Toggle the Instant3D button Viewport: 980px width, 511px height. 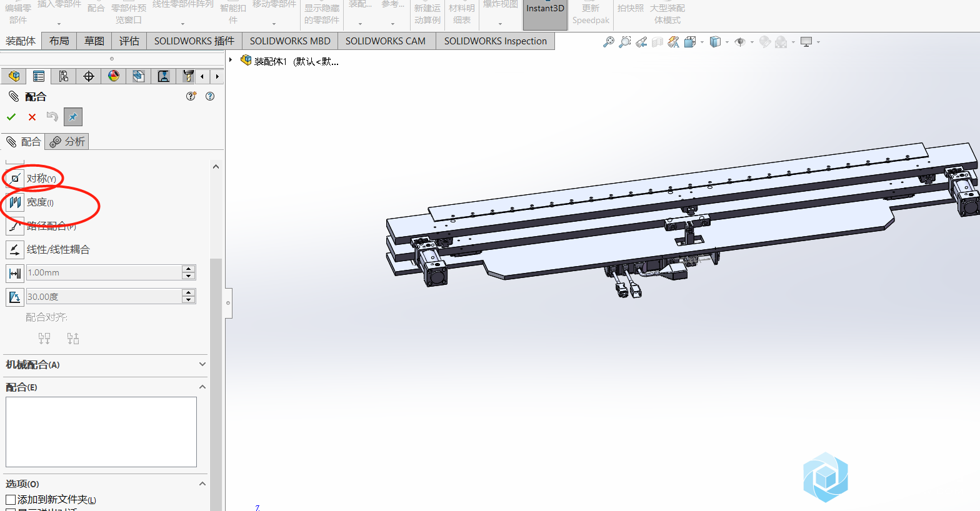coord(545,14)
